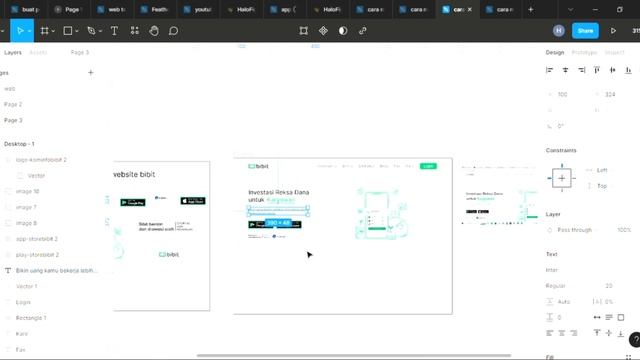Align vertical centers

(x=613, y=70)
